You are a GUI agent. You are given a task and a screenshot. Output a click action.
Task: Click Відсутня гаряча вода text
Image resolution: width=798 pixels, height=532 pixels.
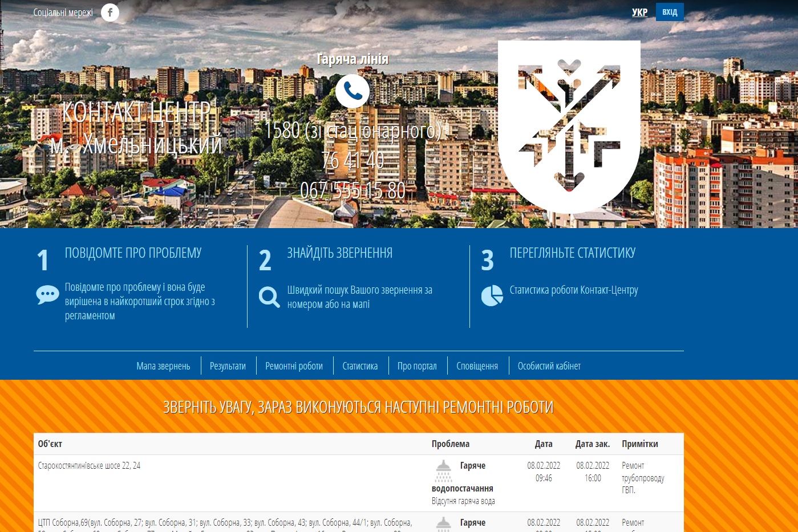463,501
